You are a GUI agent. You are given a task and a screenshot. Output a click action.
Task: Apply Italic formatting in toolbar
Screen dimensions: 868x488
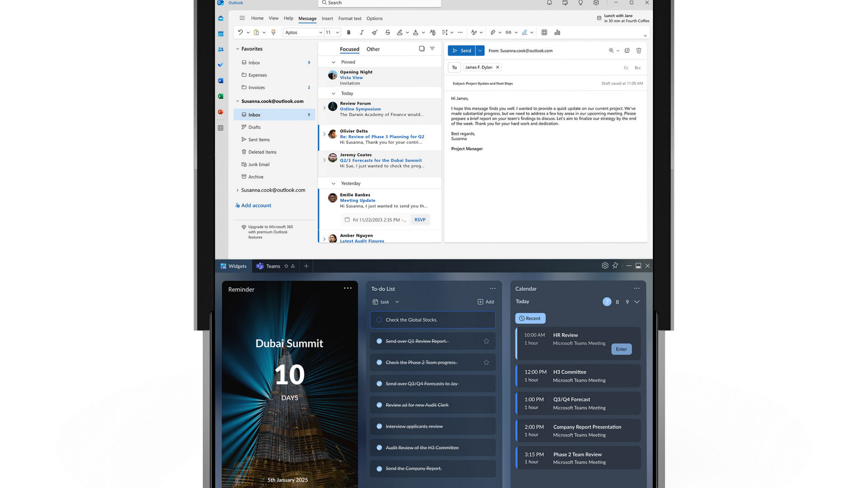pyautogui.click(x=362, y=33)
